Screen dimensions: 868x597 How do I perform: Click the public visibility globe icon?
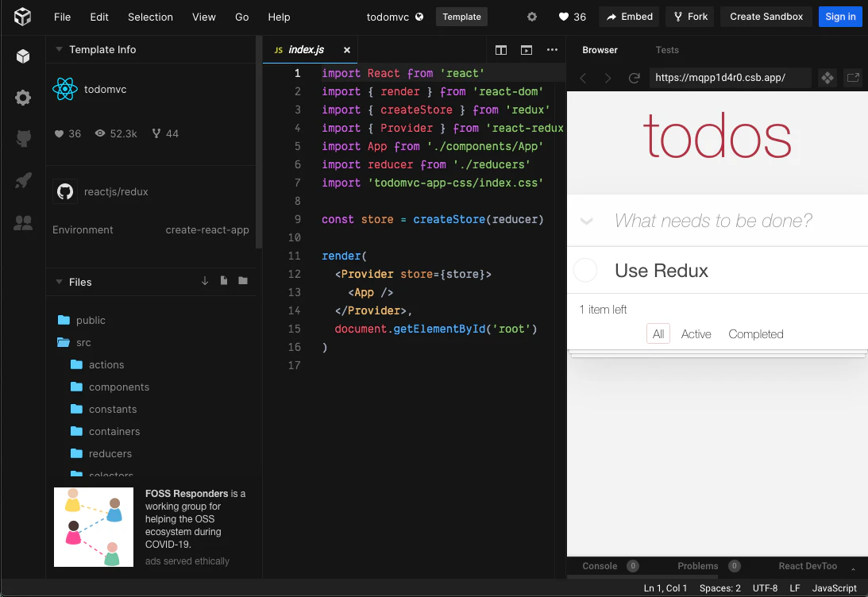point(419,17)
